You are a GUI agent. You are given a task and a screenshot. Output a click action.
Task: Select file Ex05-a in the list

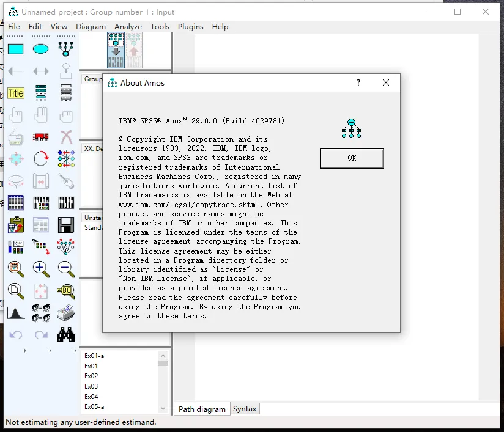[x=94, y=406]
